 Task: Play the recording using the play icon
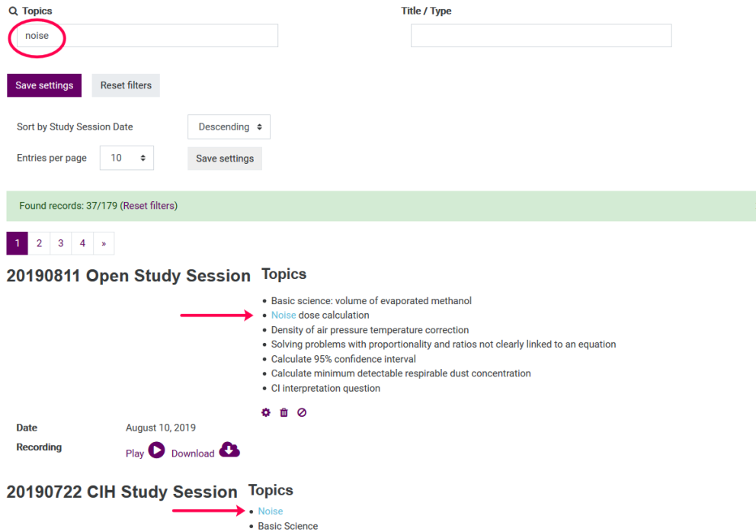(x=155, y=451)
